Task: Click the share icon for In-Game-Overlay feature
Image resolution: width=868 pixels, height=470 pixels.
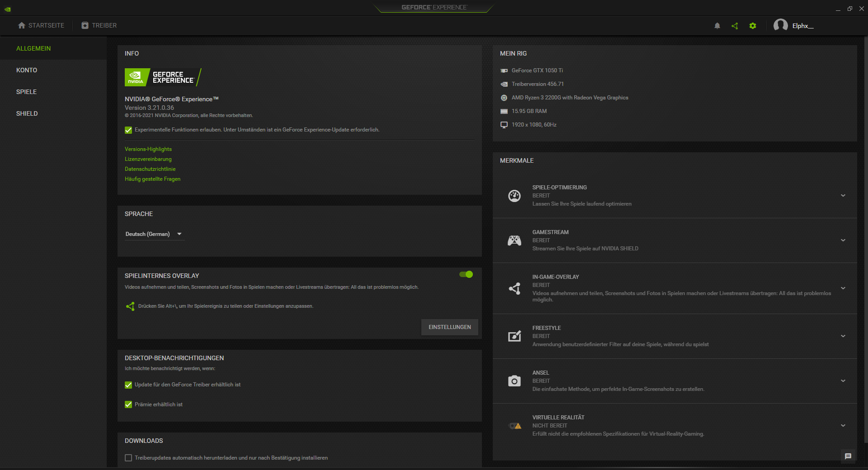Action: pos(514,288)
